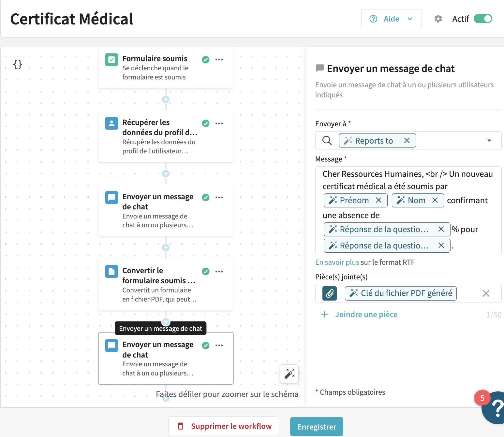Remove the Reports to recipient tag

pos(407,141)
